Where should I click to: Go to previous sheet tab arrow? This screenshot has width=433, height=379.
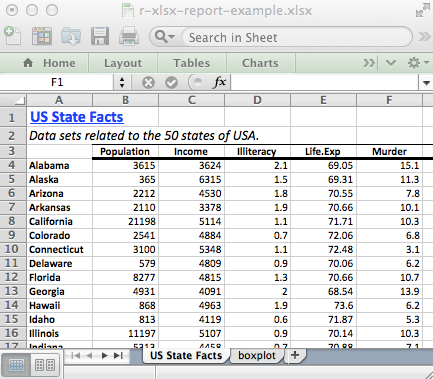(x=89, y=356)
